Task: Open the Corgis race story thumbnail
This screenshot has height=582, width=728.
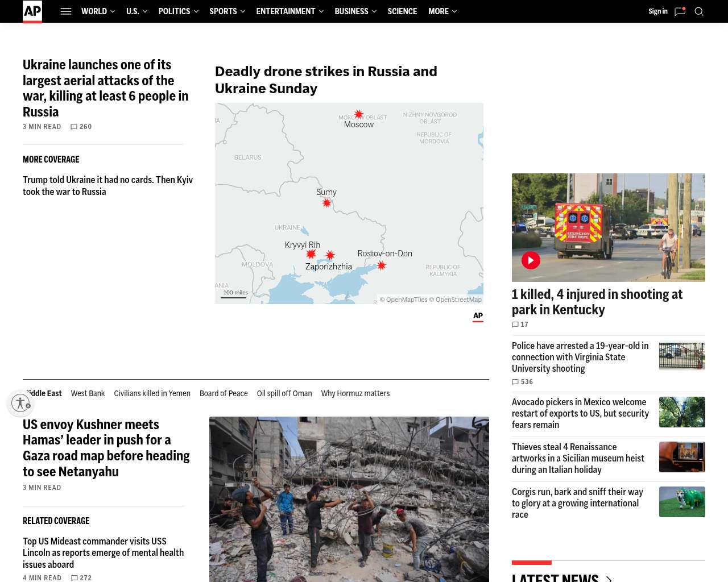Action: (x=682, y=502)
